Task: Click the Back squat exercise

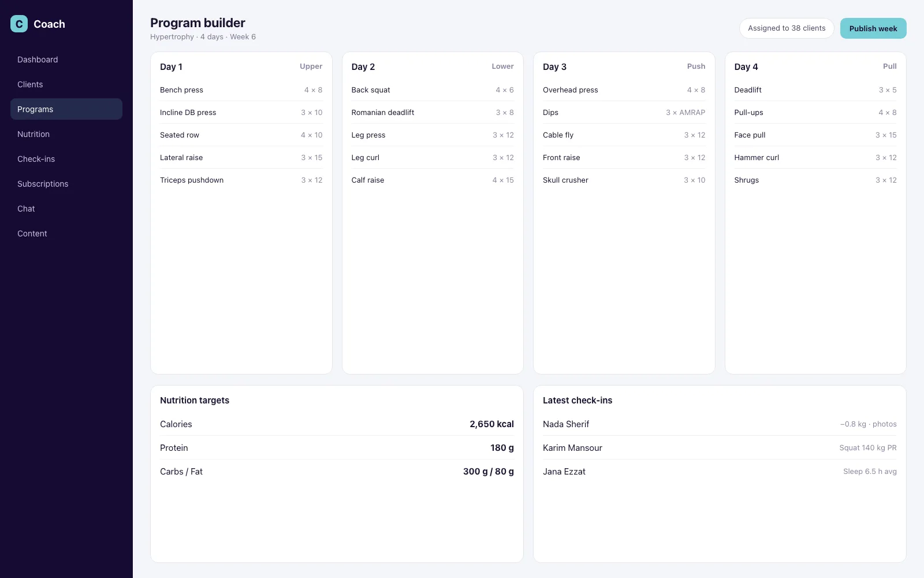Action: click(433, 90)
